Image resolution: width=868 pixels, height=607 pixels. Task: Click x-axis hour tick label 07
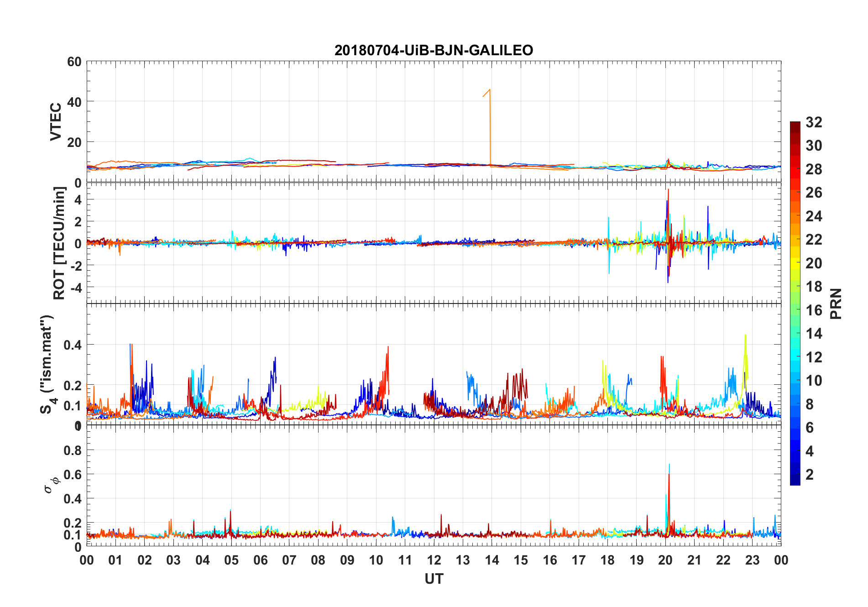(x=289, y=560)
